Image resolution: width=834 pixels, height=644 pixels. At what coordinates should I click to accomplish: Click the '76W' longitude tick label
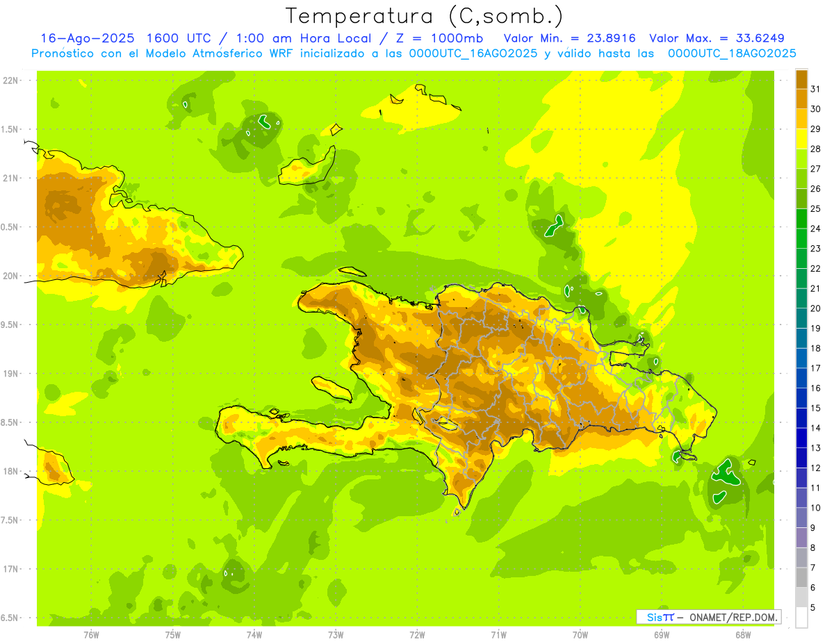click(x=91, y=635)
